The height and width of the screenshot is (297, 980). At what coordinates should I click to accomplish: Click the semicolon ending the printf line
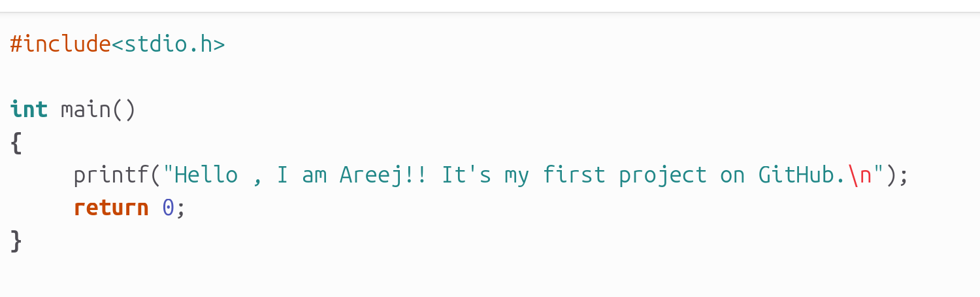pyautogui.click(x=904, y=176)
